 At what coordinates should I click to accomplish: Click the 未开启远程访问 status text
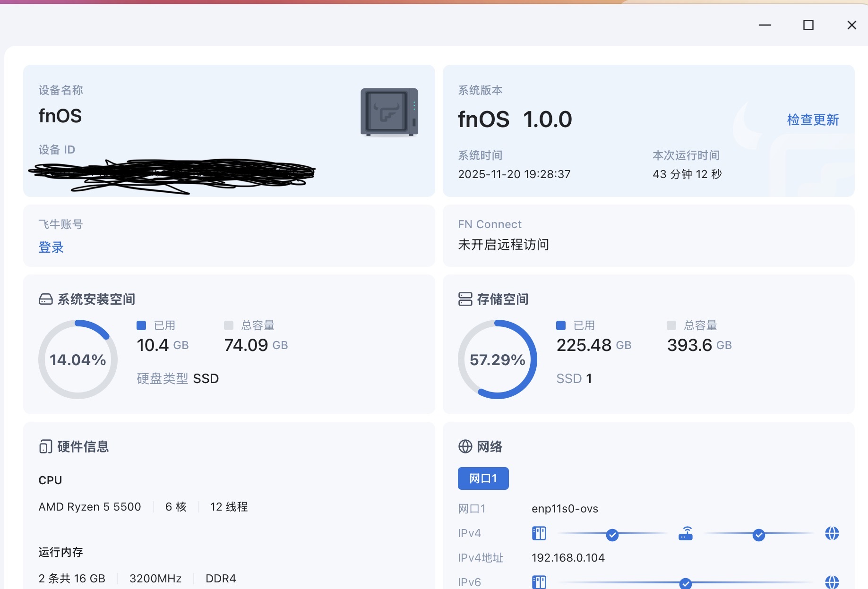click(x=504, y=245)
